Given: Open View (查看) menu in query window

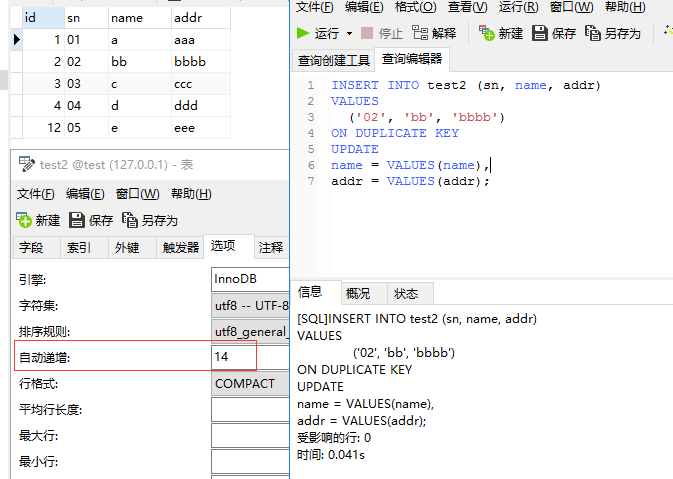Looking at the screenshot, I should tap(468, 7).
